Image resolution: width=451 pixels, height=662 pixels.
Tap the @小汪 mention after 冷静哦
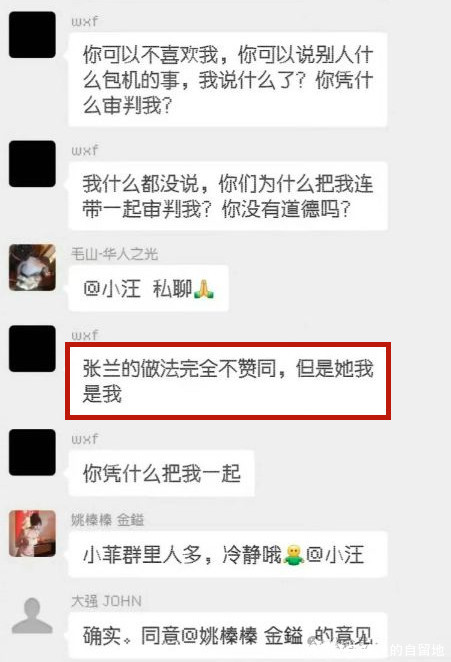(335, 555)
